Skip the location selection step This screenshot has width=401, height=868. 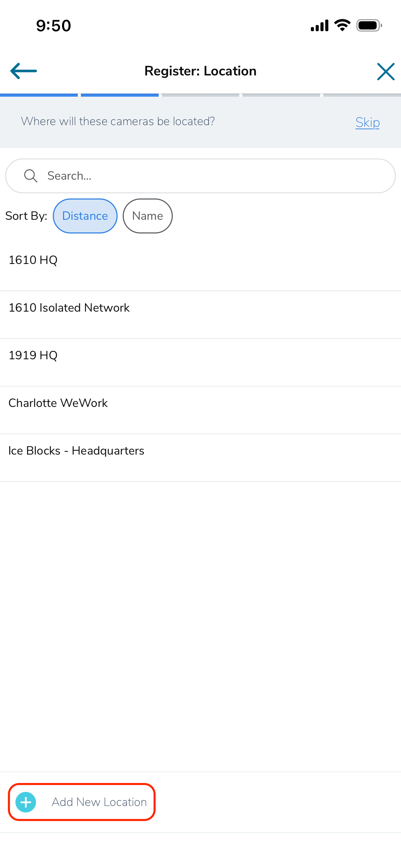pos(367,122)
